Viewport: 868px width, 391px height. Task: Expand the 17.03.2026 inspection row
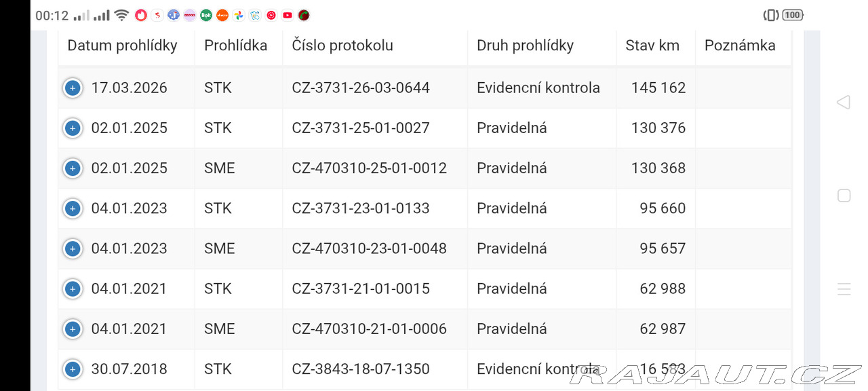click(x=73, y=88)
